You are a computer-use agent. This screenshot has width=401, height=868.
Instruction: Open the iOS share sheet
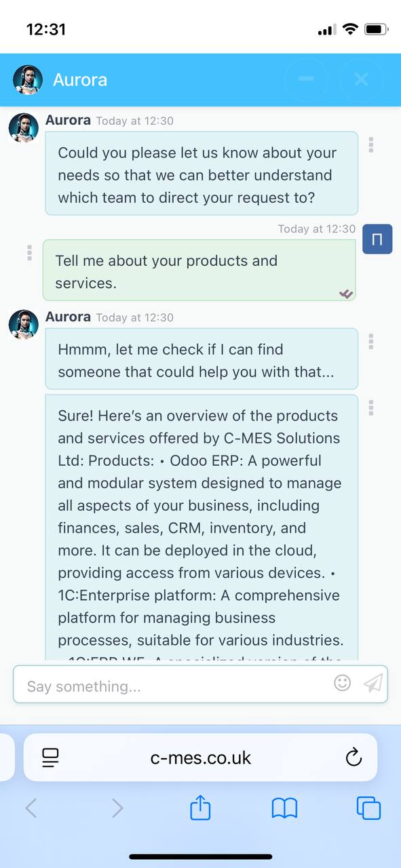(x=199, y=808)
